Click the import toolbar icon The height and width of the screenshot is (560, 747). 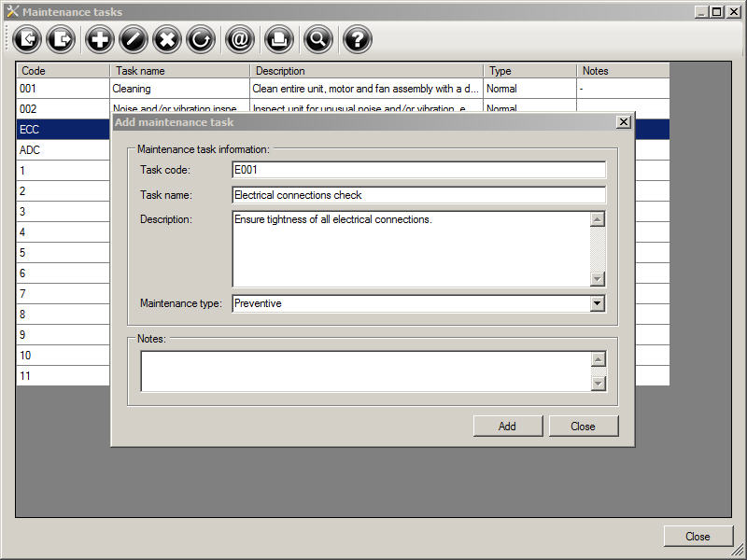pos(28,39)
